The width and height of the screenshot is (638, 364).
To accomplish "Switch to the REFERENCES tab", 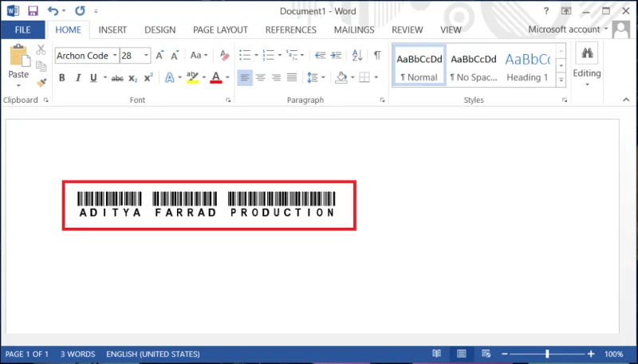I will 290,29.
